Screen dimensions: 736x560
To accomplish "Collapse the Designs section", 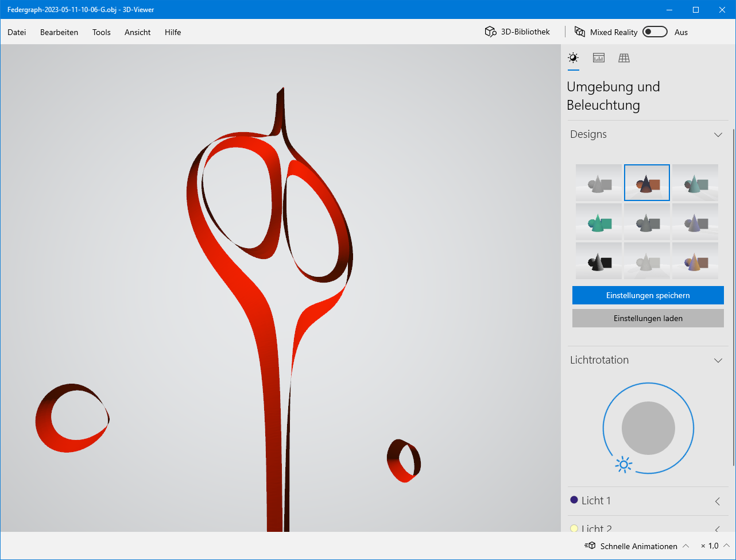I will click(718, 134).
